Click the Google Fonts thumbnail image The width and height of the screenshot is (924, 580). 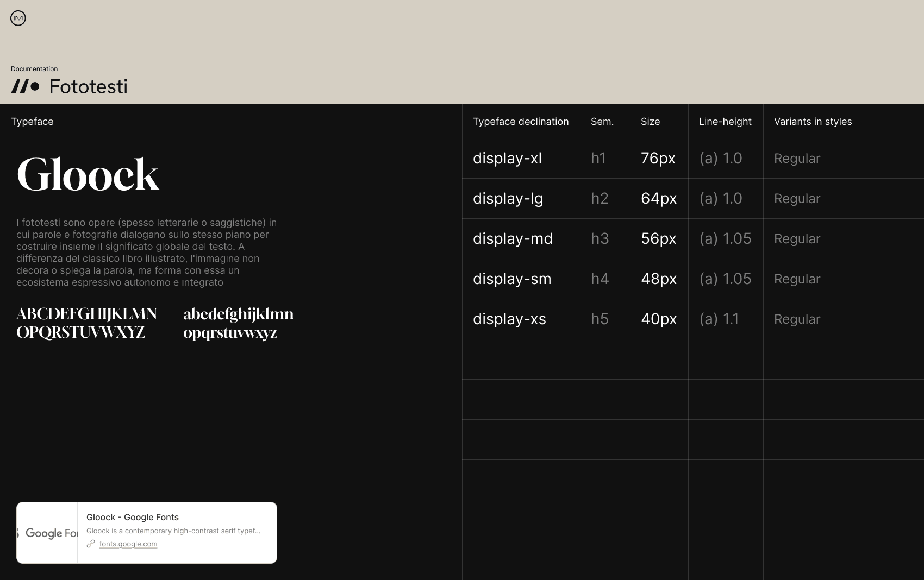pyautogui.click(x=47, y=533)
